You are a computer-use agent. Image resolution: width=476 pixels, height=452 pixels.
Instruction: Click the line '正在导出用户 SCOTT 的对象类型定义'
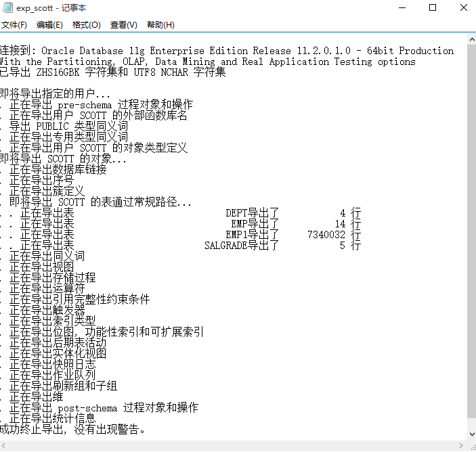click(x=98, y=148)
